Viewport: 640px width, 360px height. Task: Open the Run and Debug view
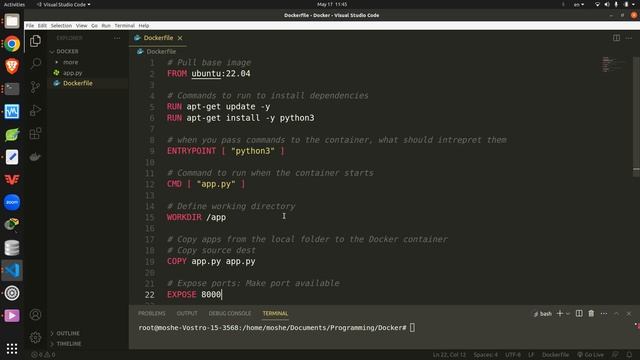tap(36, 110)
